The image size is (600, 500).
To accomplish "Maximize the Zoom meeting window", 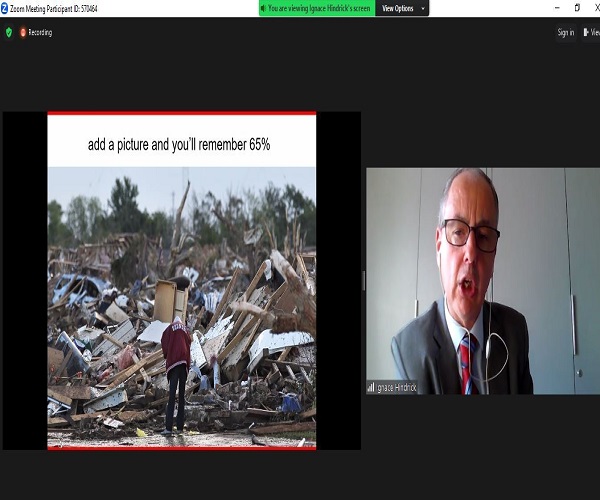I will tap(577, 8).
